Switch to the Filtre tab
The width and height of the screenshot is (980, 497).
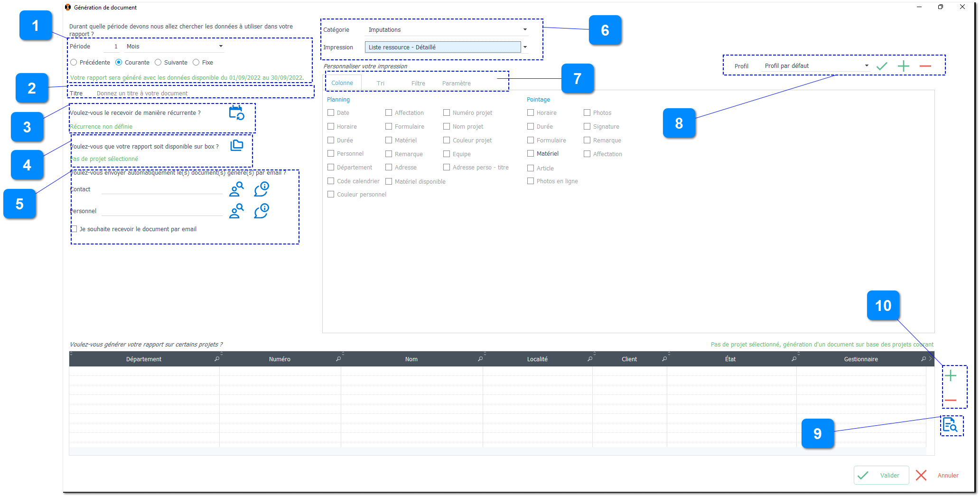418,84
